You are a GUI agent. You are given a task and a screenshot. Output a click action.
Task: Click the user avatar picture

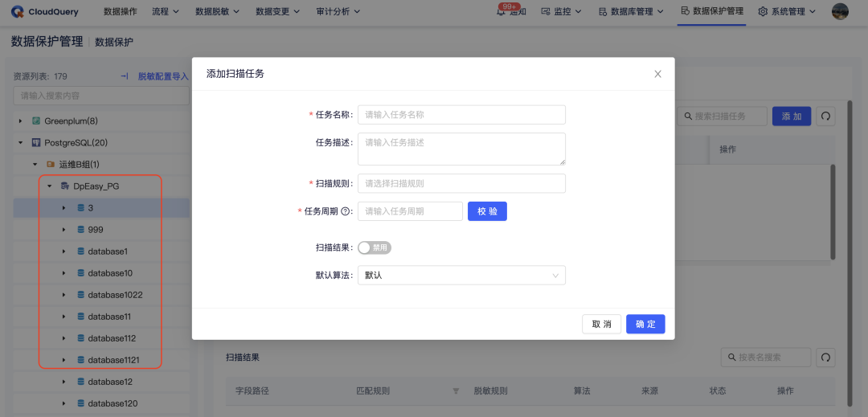(840, 11)
